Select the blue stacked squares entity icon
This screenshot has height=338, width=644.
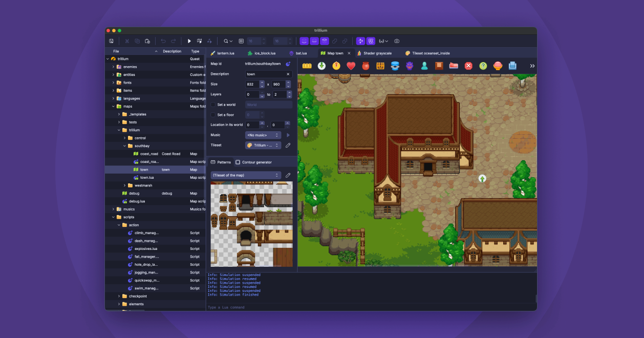pos(512,66)
